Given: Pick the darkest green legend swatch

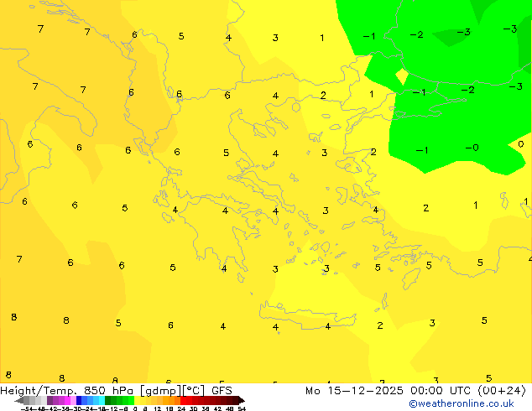Looking at the screenshot, I should tap(108, 400).
